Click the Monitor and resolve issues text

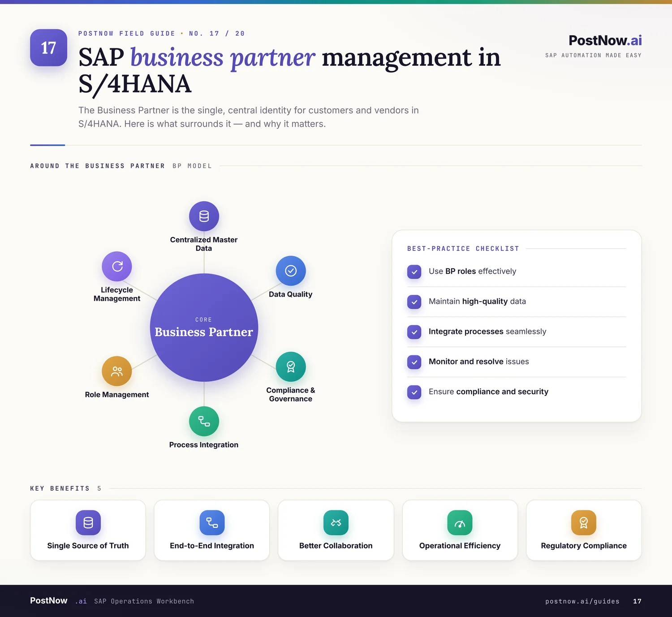478,361
